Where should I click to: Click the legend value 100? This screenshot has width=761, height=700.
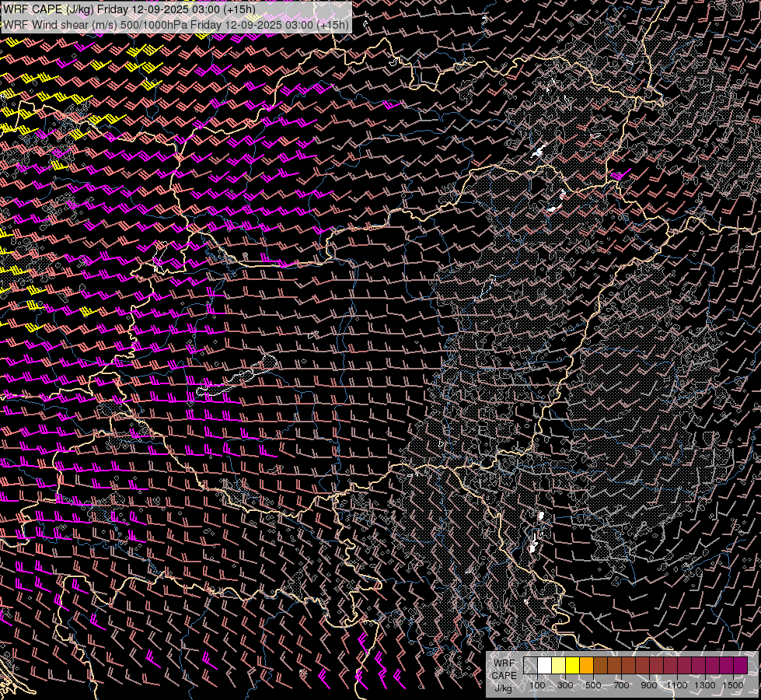coord(537,685)
